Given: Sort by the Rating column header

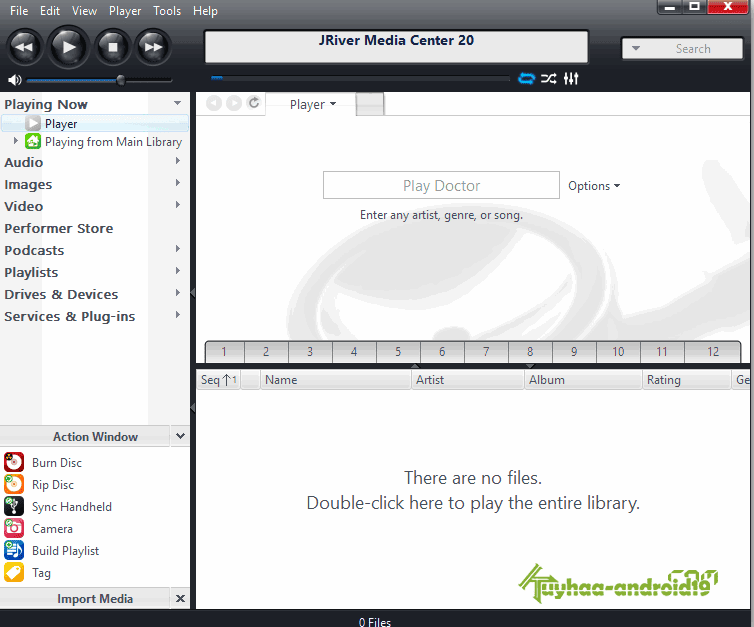Looking at the screenshot, I should point(687,380).
